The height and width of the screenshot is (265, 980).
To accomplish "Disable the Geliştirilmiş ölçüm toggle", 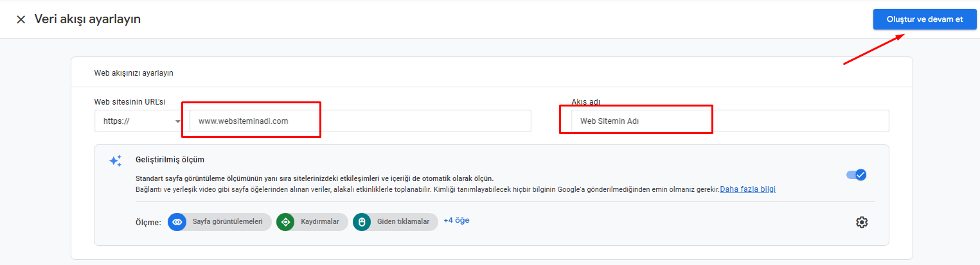I will (x=856, y=175).
